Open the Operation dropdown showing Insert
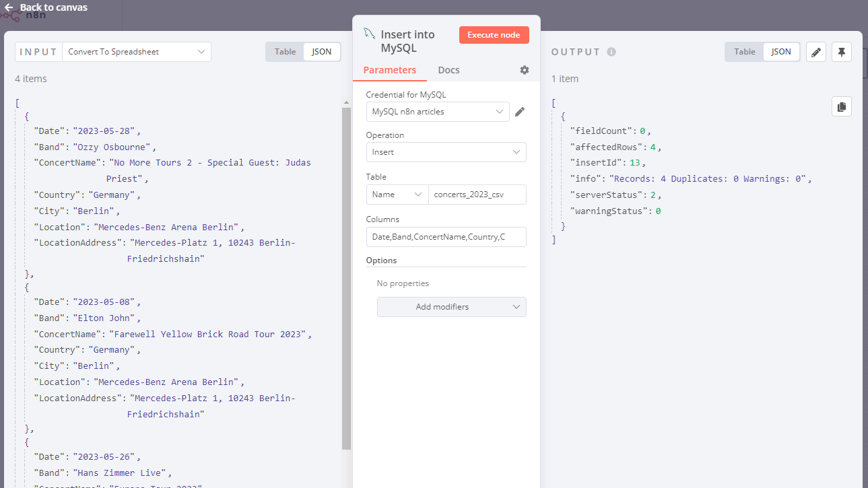This screenshot has width=868, height=488. pos(446,152)
